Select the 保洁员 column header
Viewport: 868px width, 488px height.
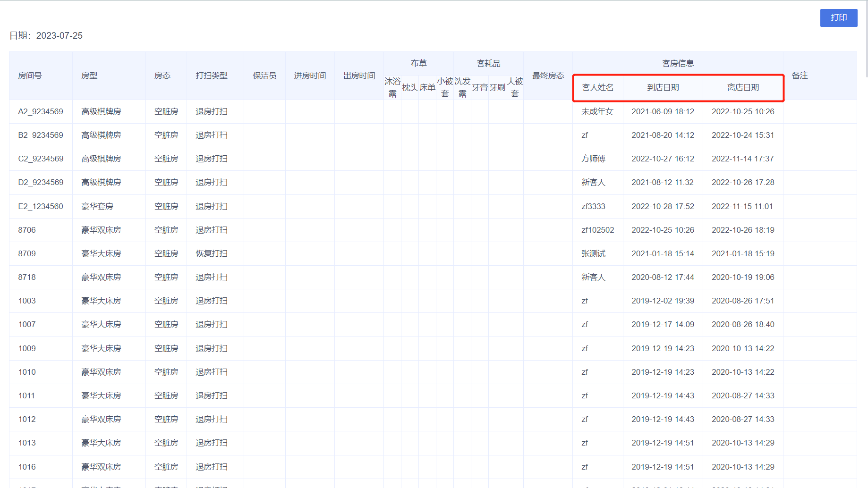pos(264,76)
